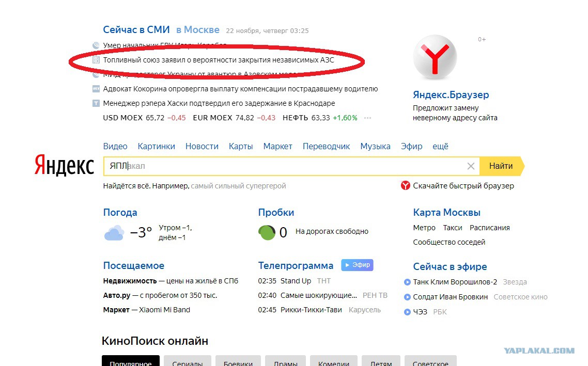Open the ещё services menu
The height and width of the screenshot is (366, 588).
[x=440, y=146]
